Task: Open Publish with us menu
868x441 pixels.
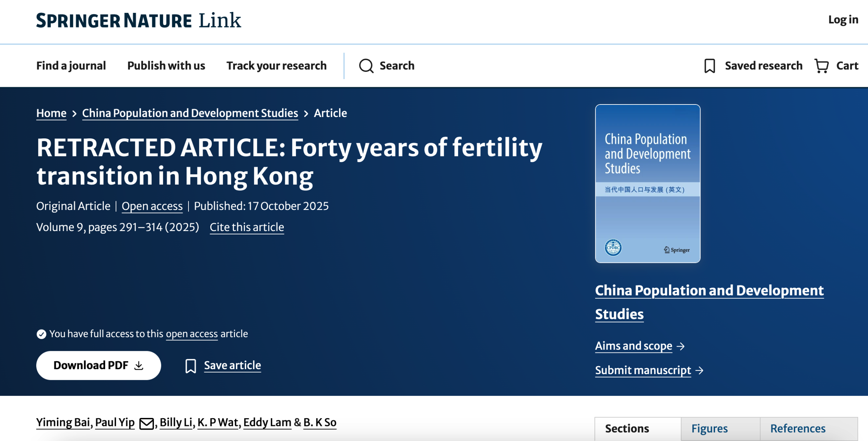Action: click(x=166, y=65)
